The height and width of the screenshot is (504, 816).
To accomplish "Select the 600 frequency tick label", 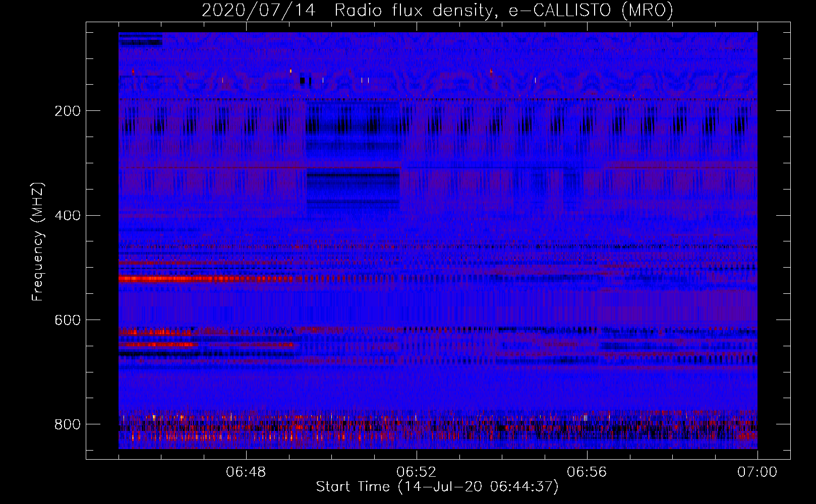I will click(x=68, y=321).
